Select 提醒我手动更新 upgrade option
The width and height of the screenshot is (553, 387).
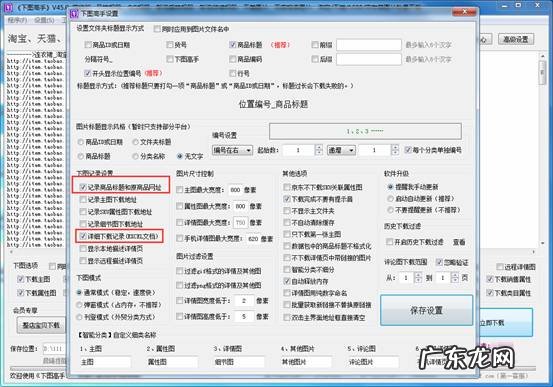(390, 187)
